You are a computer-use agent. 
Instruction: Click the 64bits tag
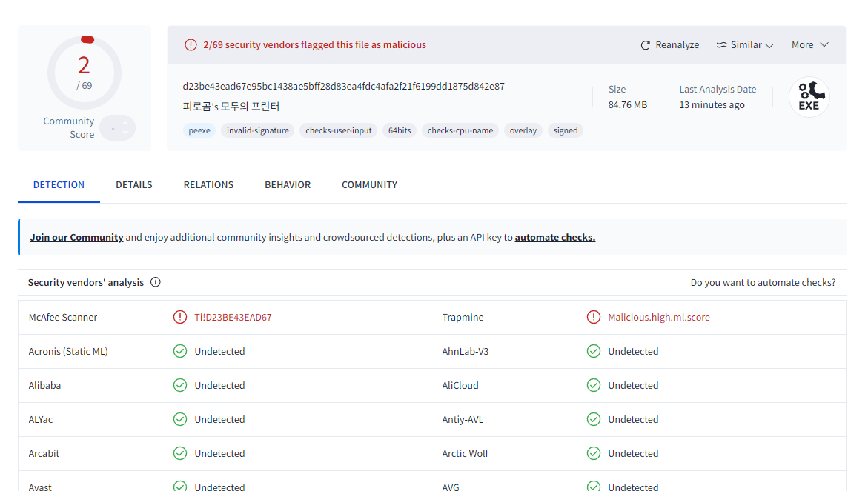click(x=400, y=131)
